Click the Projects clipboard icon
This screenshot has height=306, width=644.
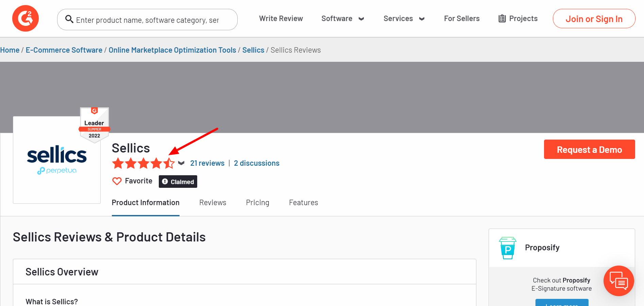pos(502,19)
